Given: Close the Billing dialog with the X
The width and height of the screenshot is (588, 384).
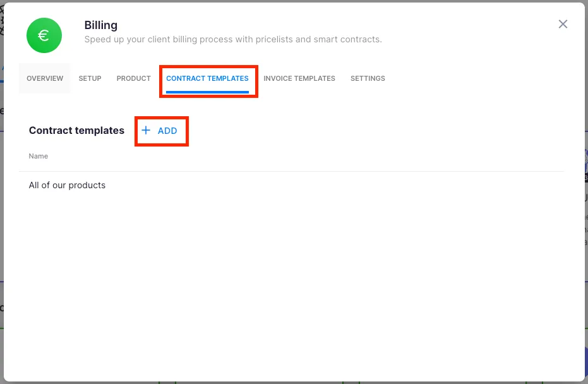Looking at the screenshot, I should (x=563, y=24).
